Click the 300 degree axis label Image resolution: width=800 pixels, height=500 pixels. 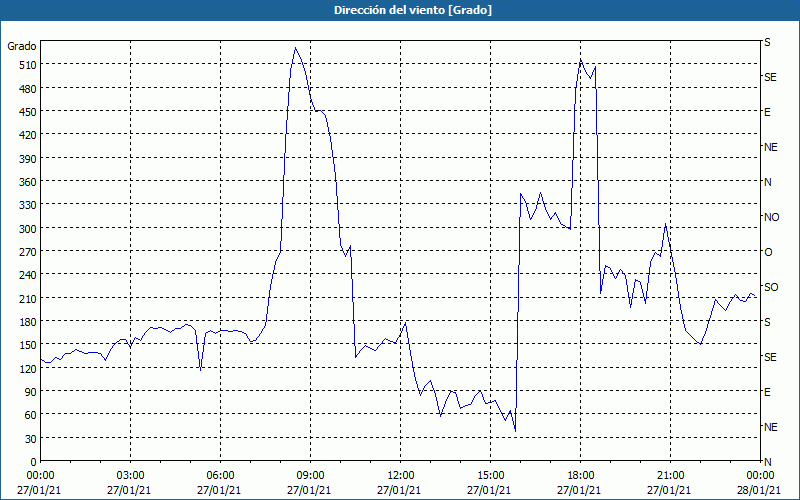click(28, 229)
